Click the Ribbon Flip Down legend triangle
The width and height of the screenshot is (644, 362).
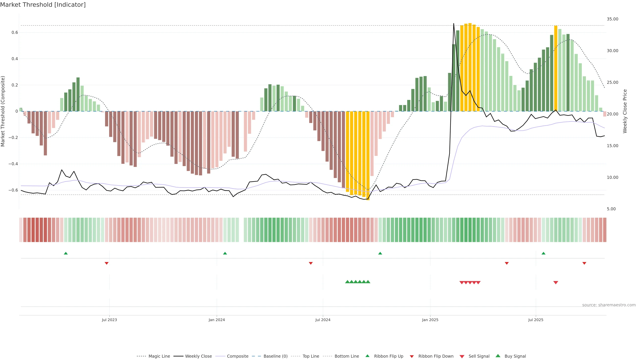tap(412, 356)
